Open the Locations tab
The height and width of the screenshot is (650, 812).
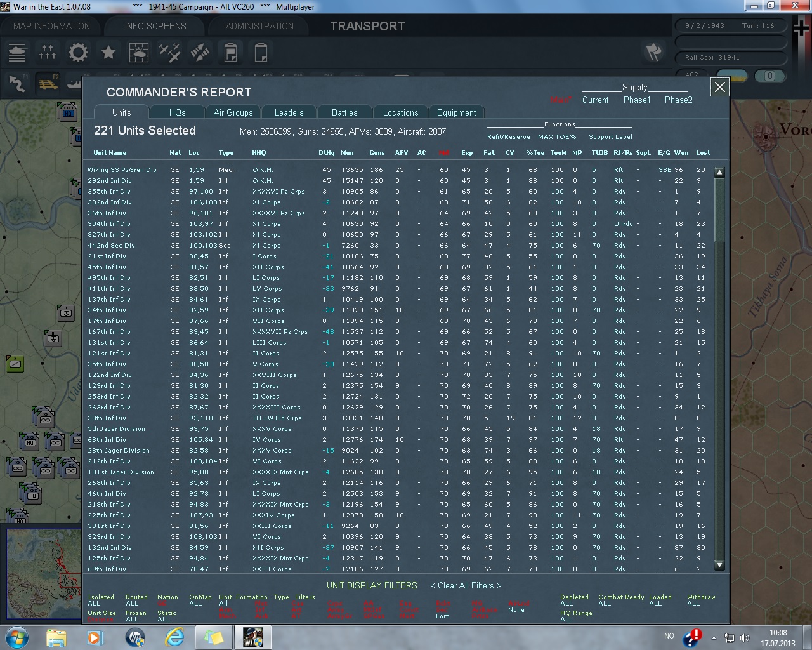pos(400,112)
